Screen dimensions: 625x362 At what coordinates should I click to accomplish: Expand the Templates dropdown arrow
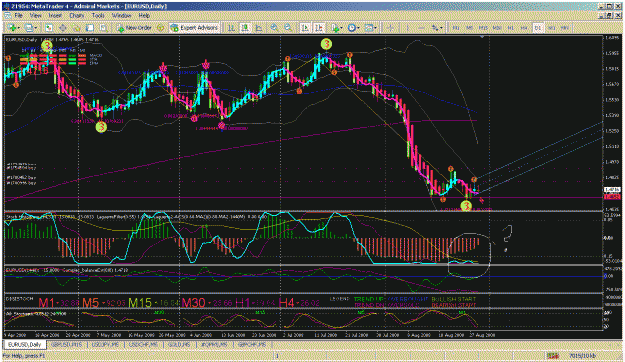[x=375, y=28]
